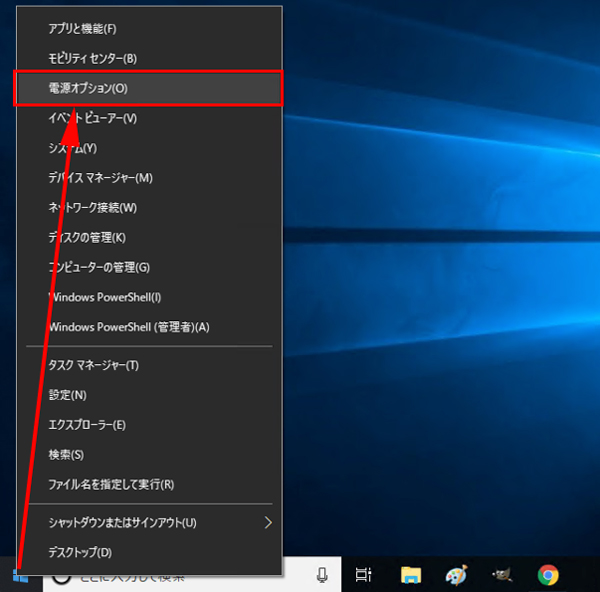Select 検索(S) menu entry

tap(149, 455)
